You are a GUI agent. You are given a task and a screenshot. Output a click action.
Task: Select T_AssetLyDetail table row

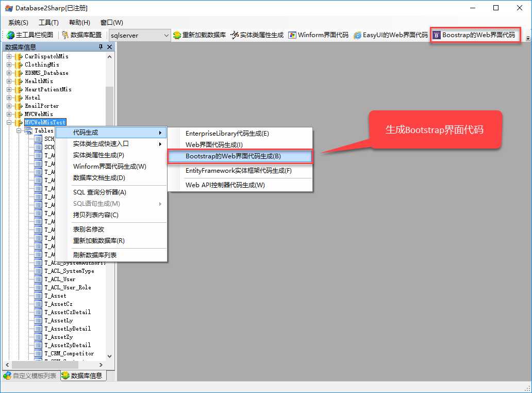[68, 329]
